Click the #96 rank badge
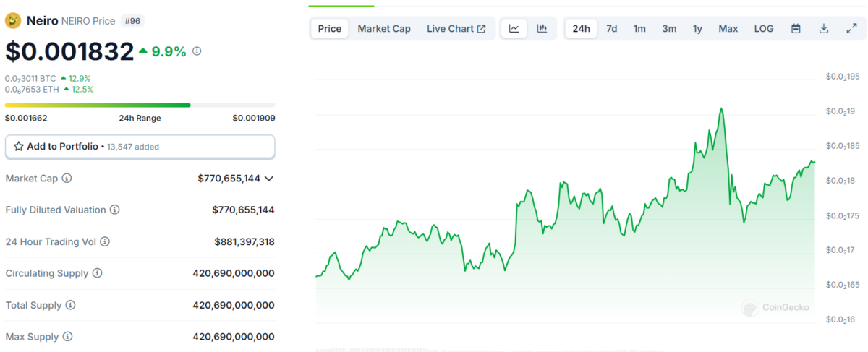Image resolution: width=868 pixels, height=352 pixels. point(133,21)
